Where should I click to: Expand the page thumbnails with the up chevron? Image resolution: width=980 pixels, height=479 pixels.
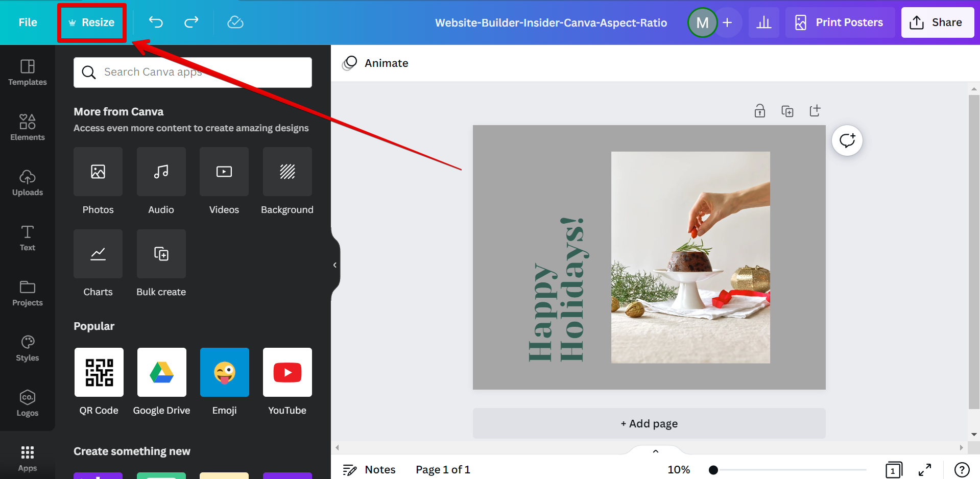point(656,451)
